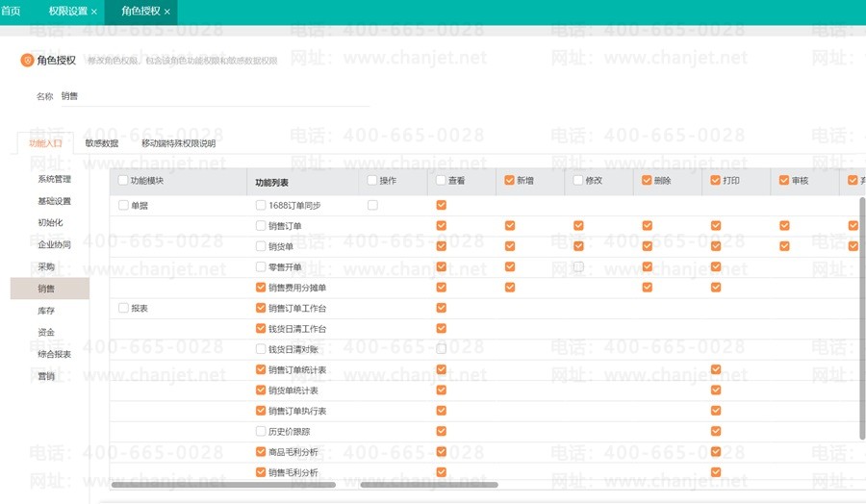This screenshot has width=866, height=504.
Task: Uncheck the 销售费用分摊单 function checkbox
Action: coord(261,287)
